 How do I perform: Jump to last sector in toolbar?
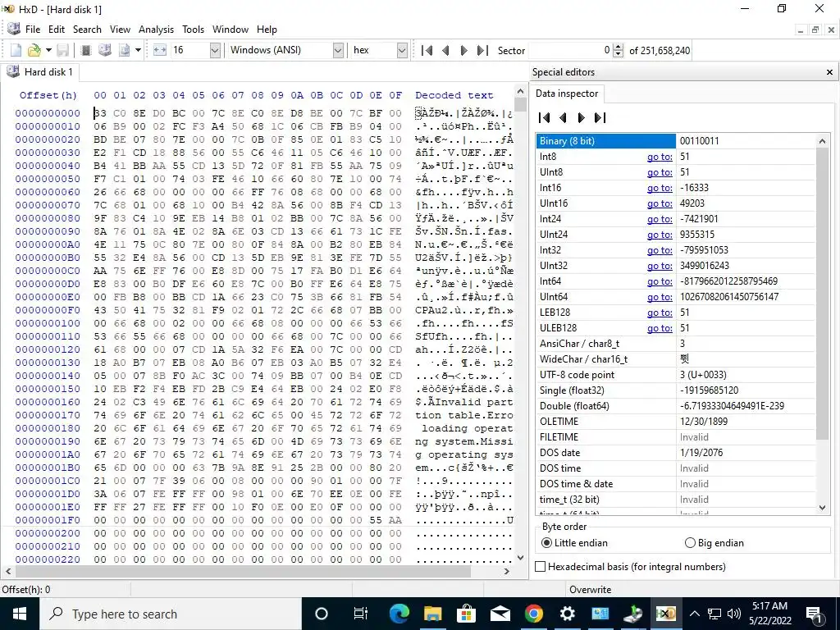(482, 50)
